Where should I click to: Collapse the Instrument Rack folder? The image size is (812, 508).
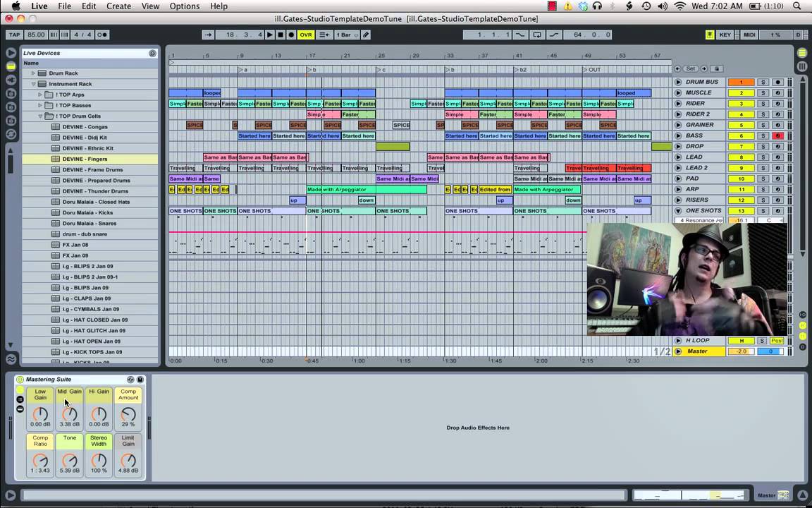(34, 84)
